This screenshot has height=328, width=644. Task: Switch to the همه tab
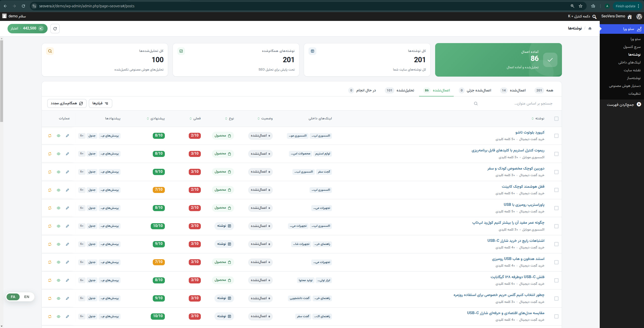544,90
